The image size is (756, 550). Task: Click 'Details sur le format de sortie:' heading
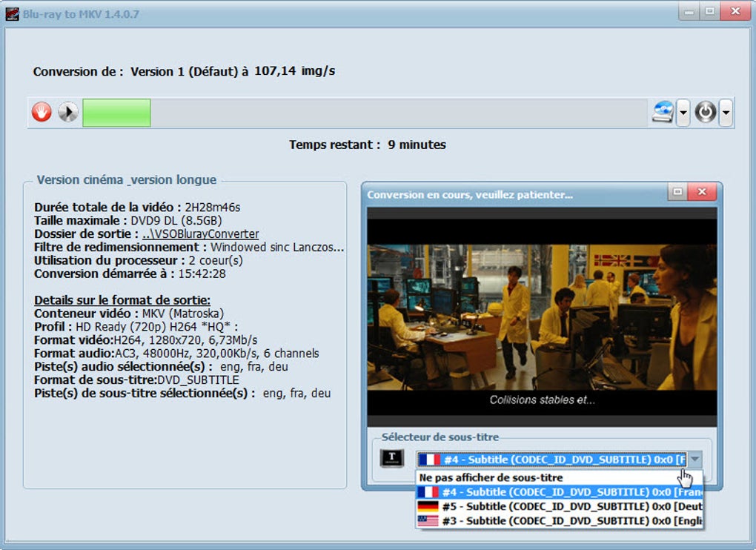(x=122, y=299)
